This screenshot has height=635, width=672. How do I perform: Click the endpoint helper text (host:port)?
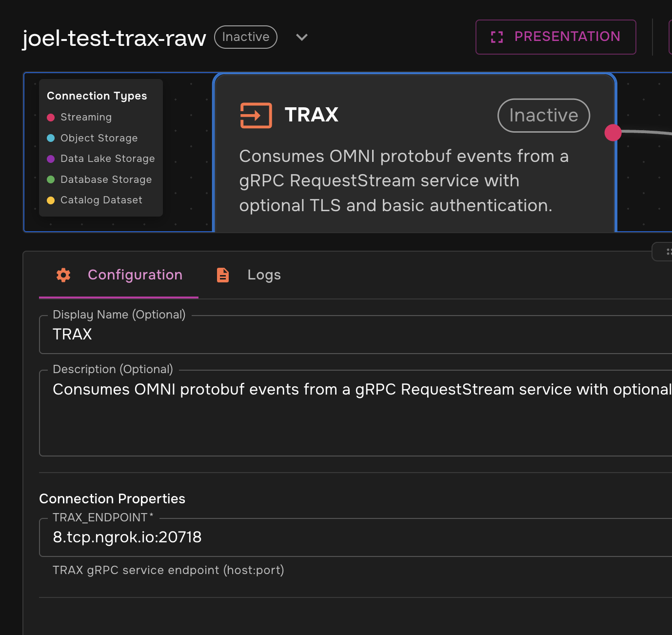[168, 570]
